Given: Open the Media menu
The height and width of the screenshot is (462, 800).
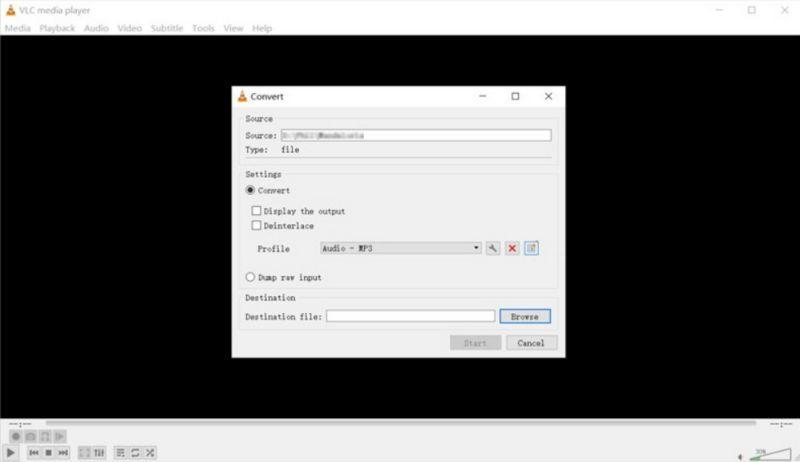Looking at the screenshot, I should 18,28.
